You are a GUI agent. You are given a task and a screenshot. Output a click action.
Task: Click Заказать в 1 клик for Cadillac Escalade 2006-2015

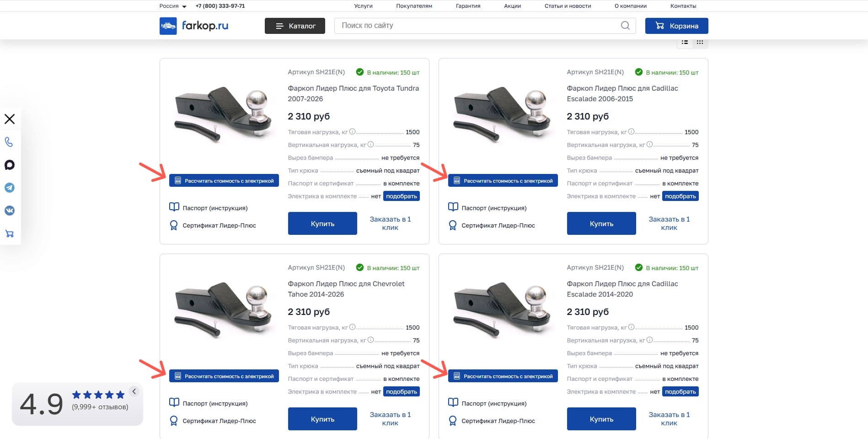pos(669,223)
